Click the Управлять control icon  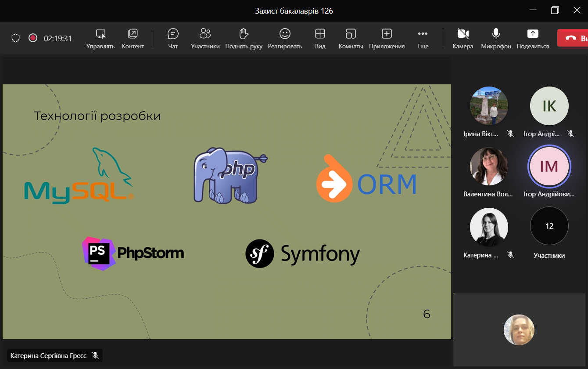(x=100, y=38)
